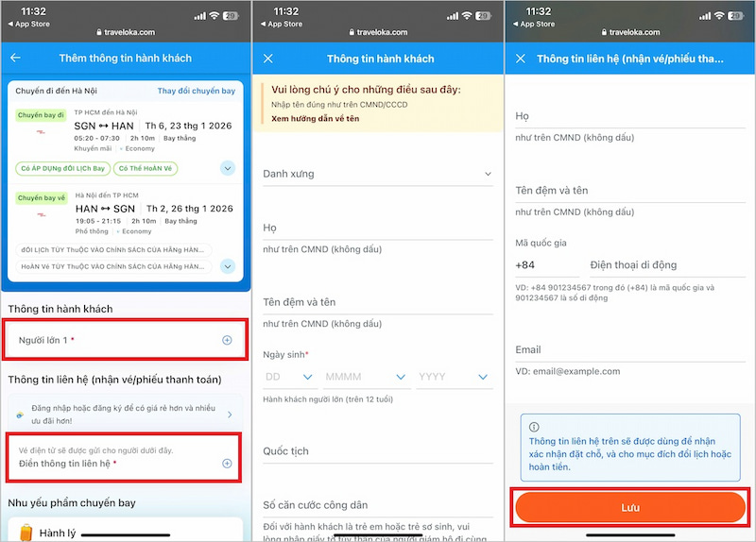Tap the Chuyến bay về label
Screen dimensions: 756x542
pyautogui.click(x=41, y=198)
